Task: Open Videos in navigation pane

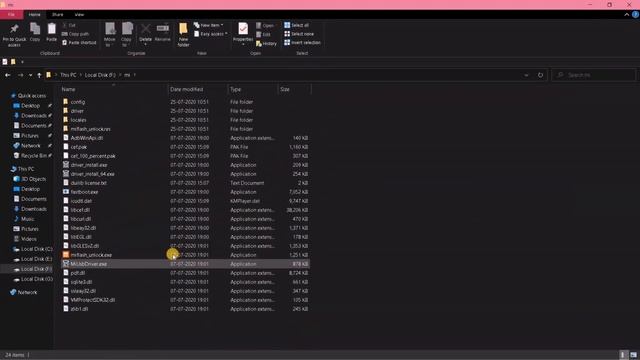Action: (x=29, y=239)
